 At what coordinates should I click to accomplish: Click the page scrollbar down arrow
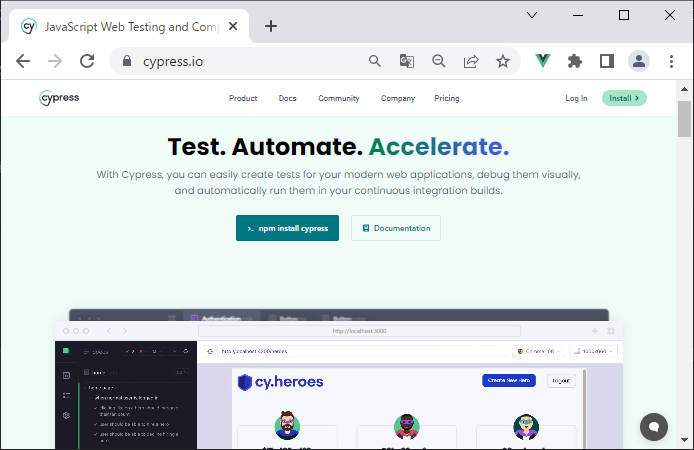pyautogui.click(x=684, y=440)
